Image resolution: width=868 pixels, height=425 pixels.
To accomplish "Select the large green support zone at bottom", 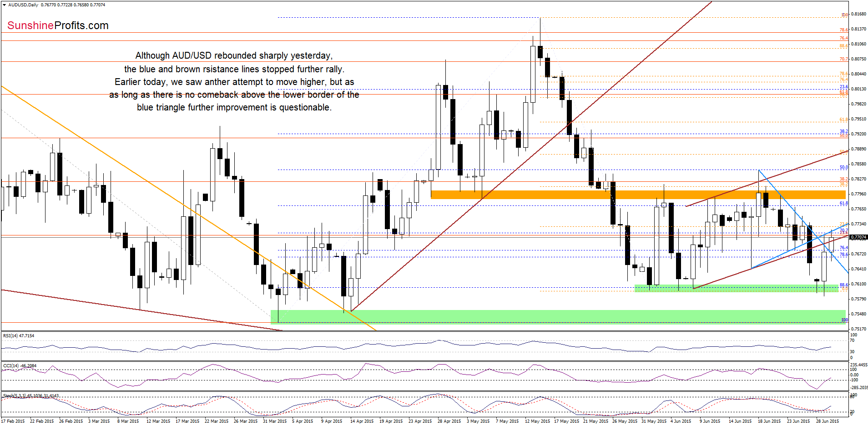I will 558,317.
